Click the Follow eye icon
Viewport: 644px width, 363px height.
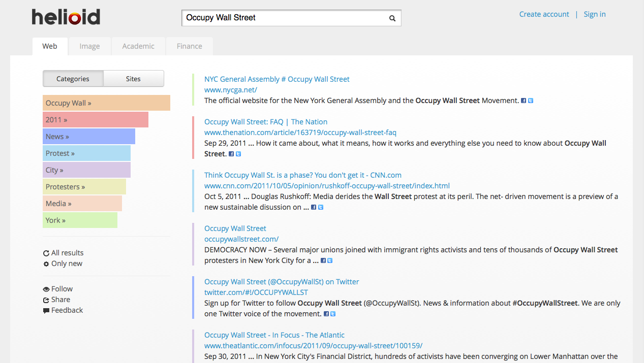[x=46, y=289]
